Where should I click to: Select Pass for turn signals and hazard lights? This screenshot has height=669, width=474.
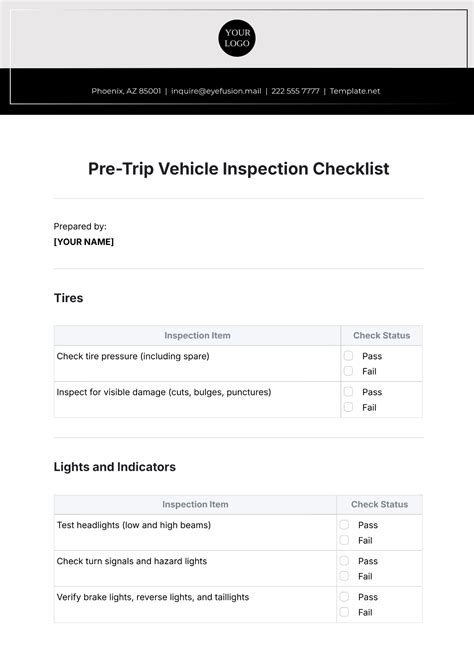pos(344,561)
